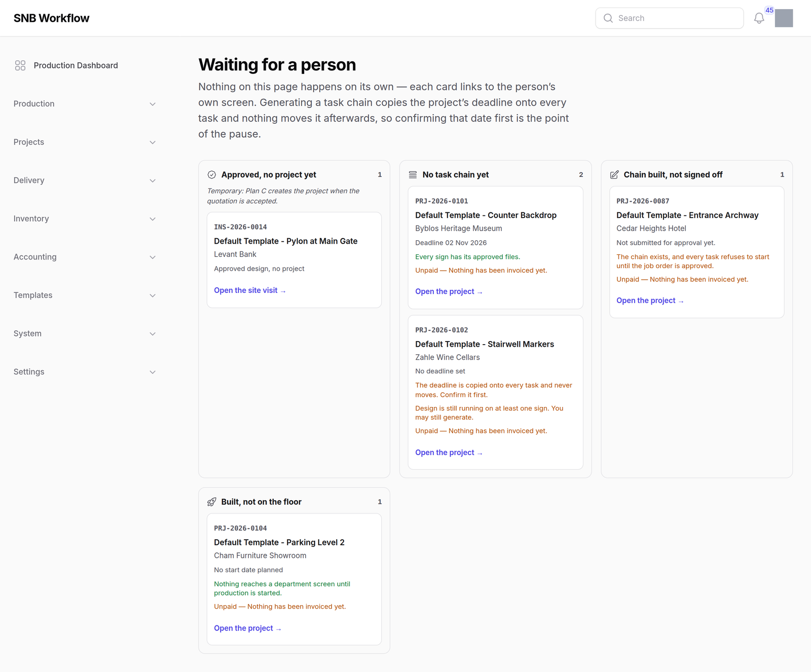
Task: Click client name Levant Bank
Action: tap(235, 254)
